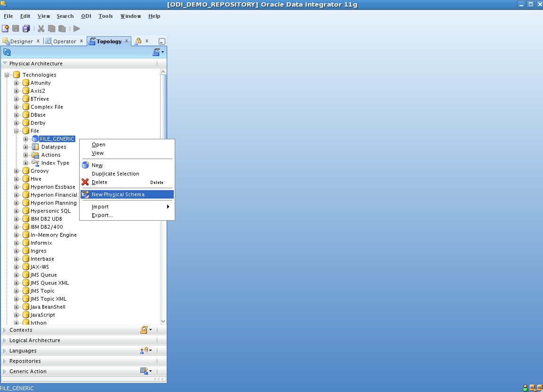This screenshot has height=392, width=543.
Task: Close the Designer tab
Action: [x=38, y=41]
